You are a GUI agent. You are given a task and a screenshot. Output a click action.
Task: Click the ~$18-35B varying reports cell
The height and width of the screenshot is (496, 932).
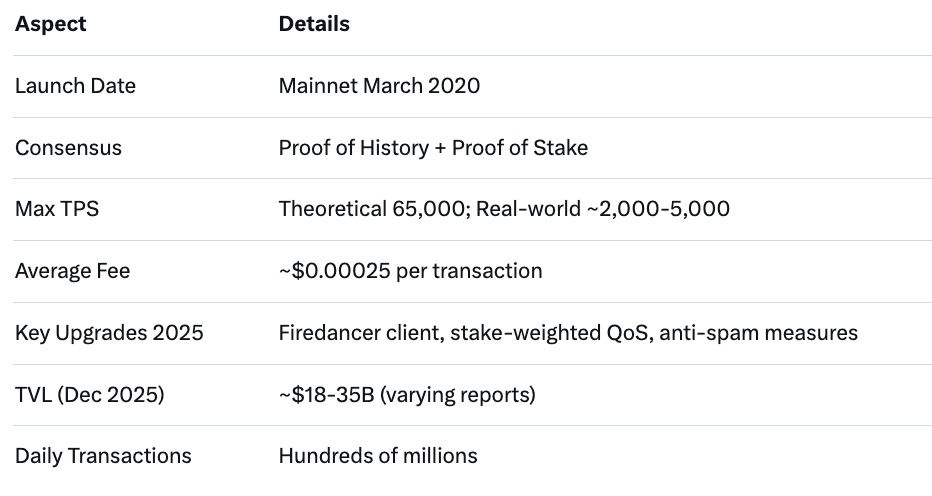coord(407,395)
